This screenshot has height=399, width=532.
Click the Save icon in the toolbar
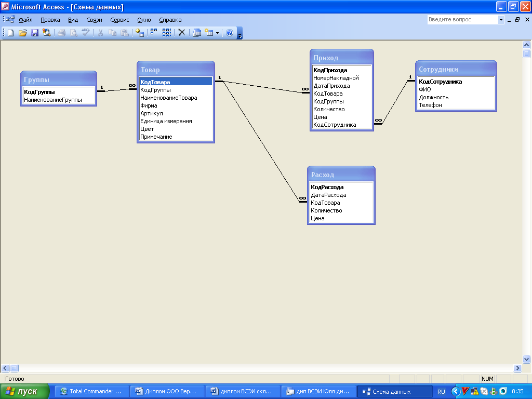tap(35, 33)
